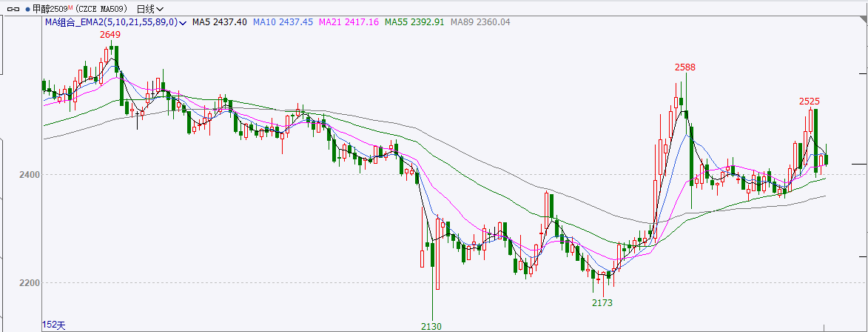Viewport: 868px width, 332px height.
Task: Click the 2588 peak price label
Action: [x=684, y=67]
